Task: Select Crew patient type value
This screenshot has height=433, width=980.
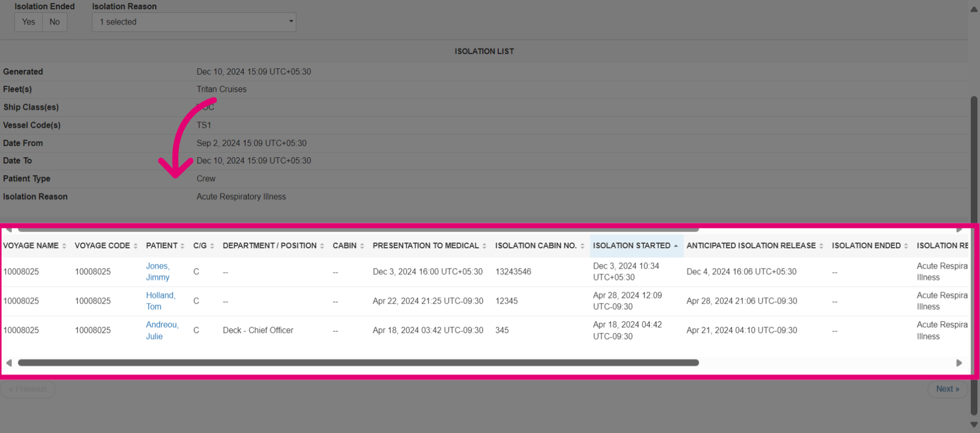Action: (206, 179)
